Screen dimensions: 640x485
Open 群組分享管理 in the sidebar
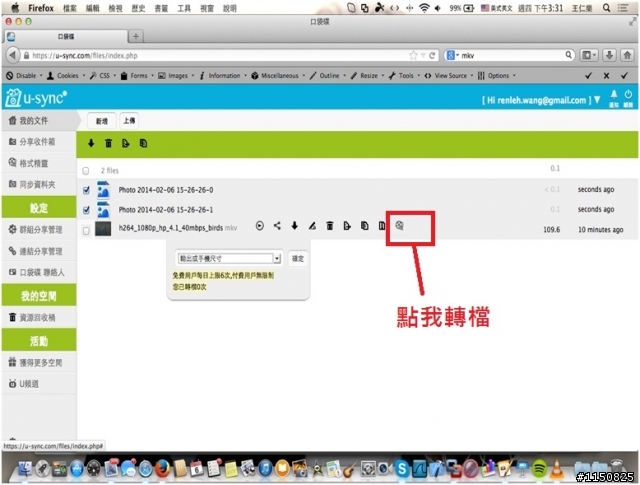click(39, 229)
